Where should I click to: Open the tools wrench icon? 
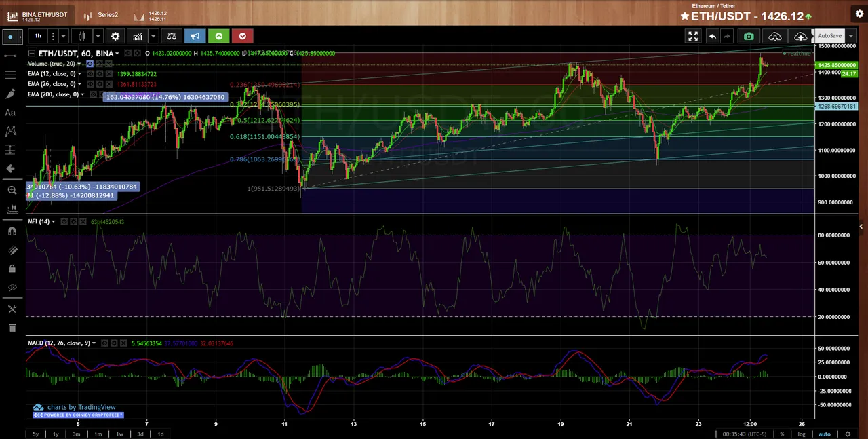click(x=12, y=309)
